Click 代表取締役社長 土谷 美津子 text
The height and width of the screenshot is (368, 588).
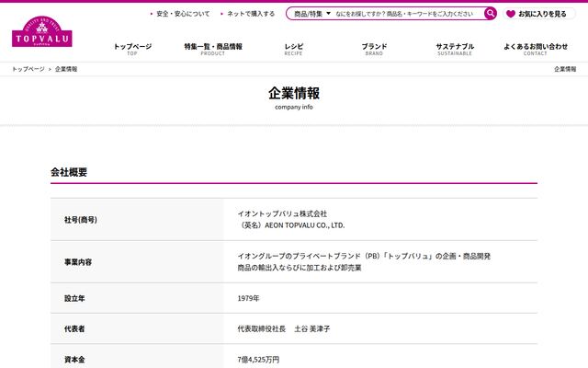[x=284, y=329]
